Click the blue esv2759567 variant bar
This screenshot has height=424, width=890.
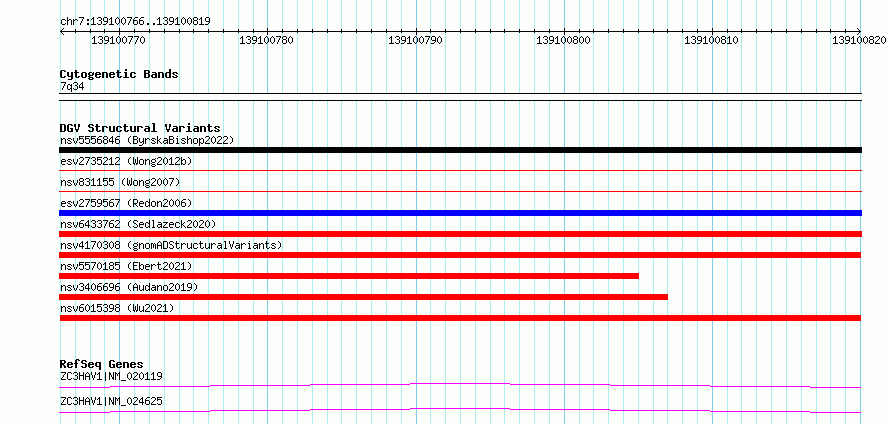click(460, 213)
